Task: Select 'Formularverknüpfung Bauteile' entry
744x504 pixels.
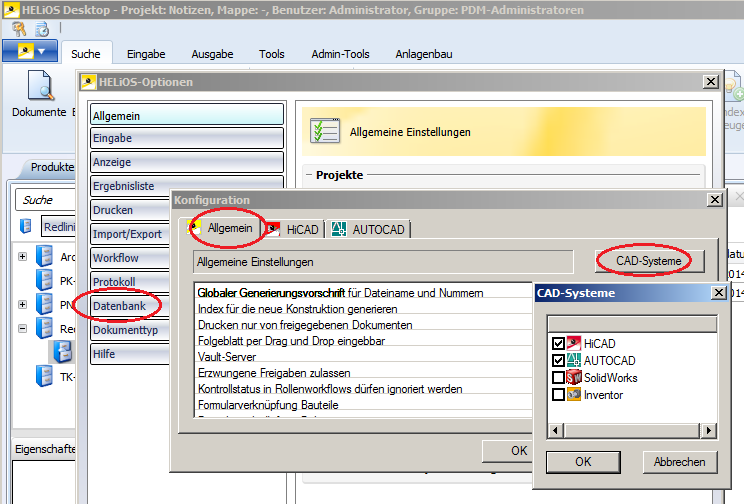Action: pos(363,405)
